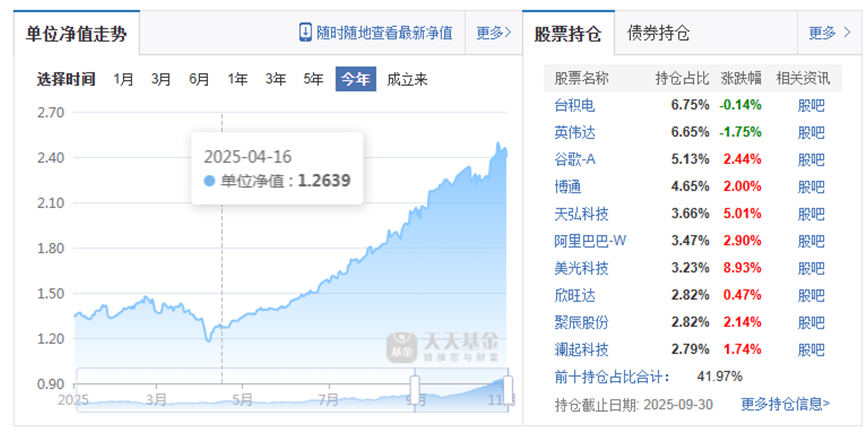Open 股吧 for 澜起科技
The image size is (868, 434).
(811, 350)
